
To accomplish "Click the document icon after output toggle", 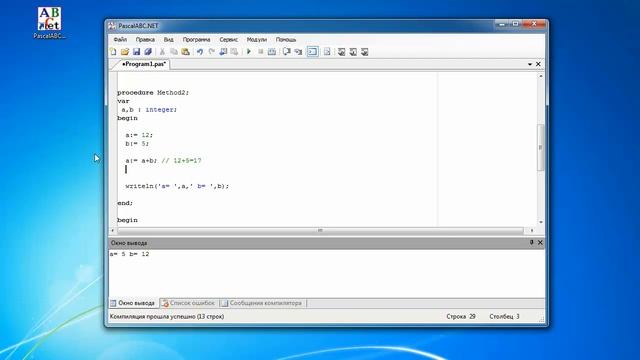I will 327,51.
